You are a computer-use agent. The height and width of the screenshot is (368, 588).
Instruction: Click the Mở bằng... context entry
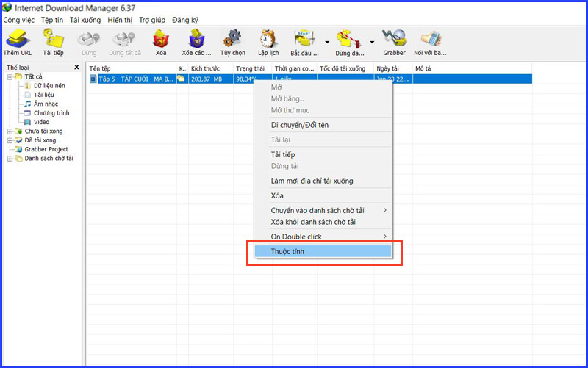323,99
